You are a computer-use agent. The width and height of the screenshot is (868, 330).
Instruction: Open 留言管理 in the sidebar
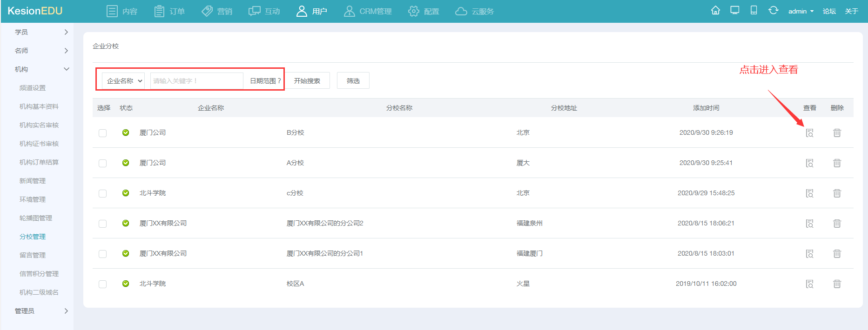pyautogui.click(x=33, y=255)
